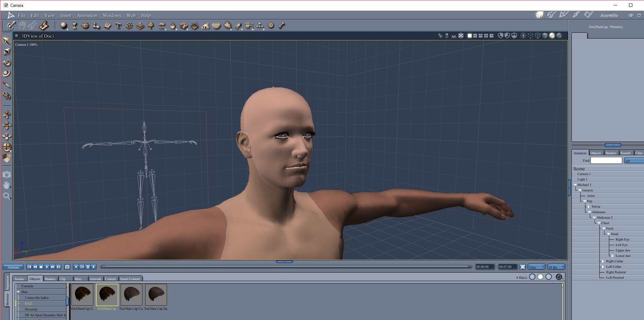Select the eyedropper tool in left toolbar
644x320 pixels.
pyautogui.click(x=6, y=85)
